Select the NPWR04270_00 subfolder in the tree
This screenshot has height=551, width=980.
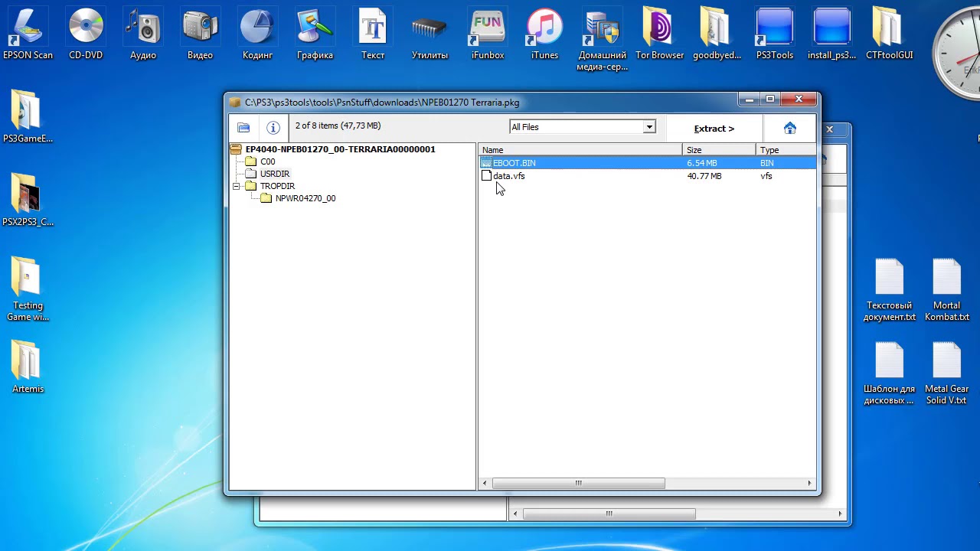[x=305, y=198]
